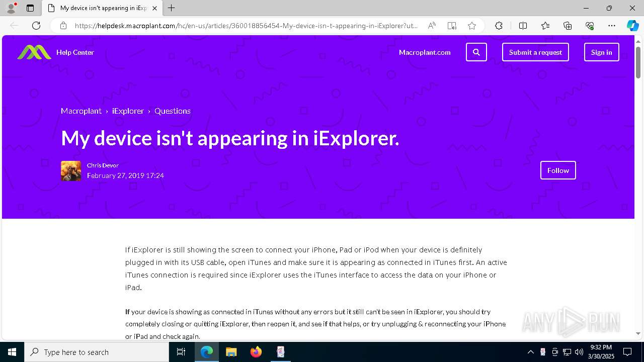Screen dimensions: 644x362
Task: Open the tab actions menu icon
Action: coord(30,8)
